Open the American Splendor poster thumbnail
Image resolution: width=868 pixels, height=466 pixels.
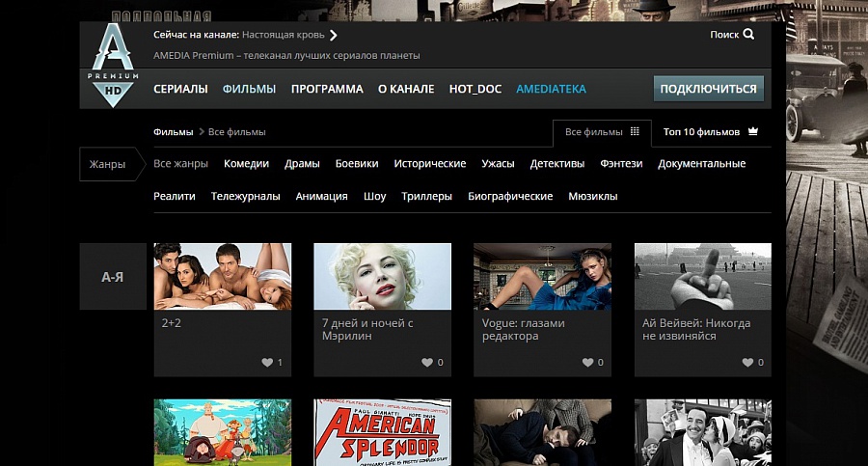pos(383,433)
